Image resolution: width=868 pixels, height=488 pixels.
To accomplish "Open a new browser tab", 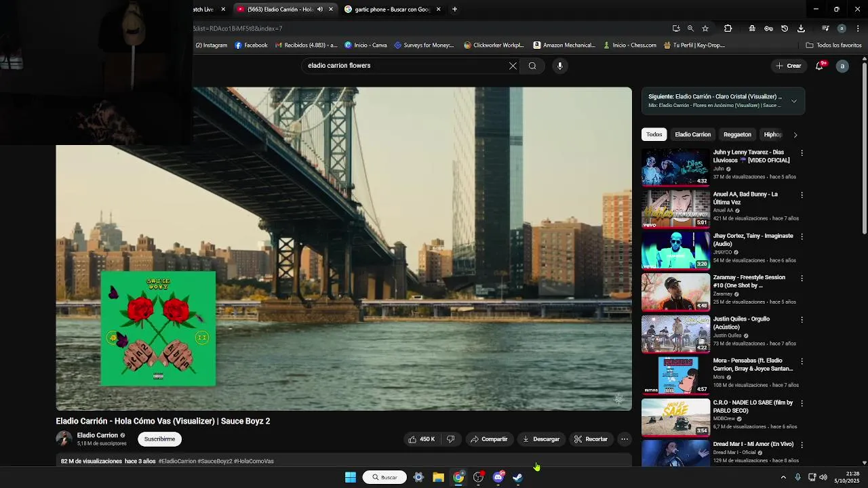I will 454,9.
